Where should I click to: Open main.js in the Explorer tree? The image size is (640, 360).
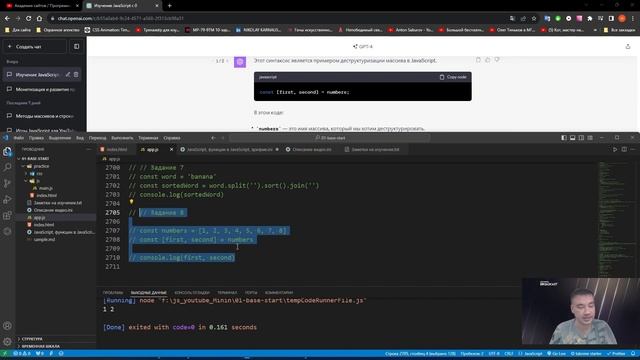click(x=45, y=188)
